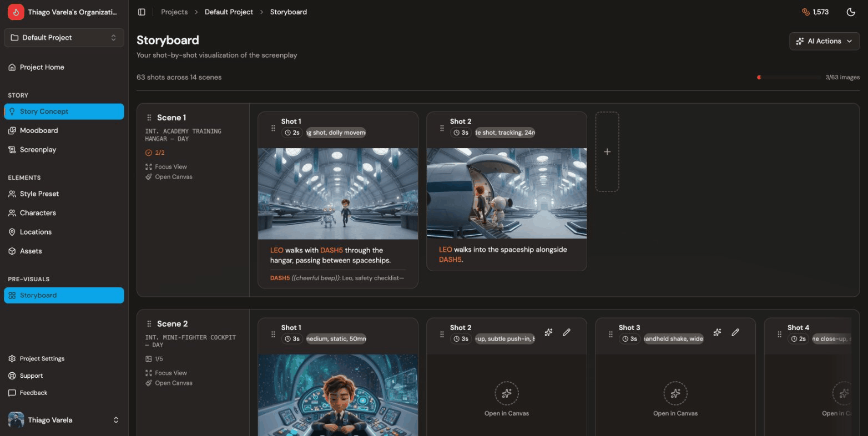The image size is (868, 436).
Task: Go back via the Projects breadcrumb link
Action: [x=174, y=12]
